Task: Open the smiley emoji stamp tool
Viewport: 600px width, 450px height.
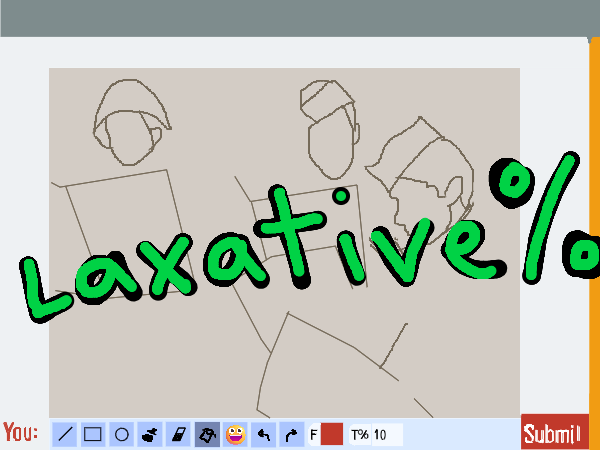Action: [x=235, y=434]
